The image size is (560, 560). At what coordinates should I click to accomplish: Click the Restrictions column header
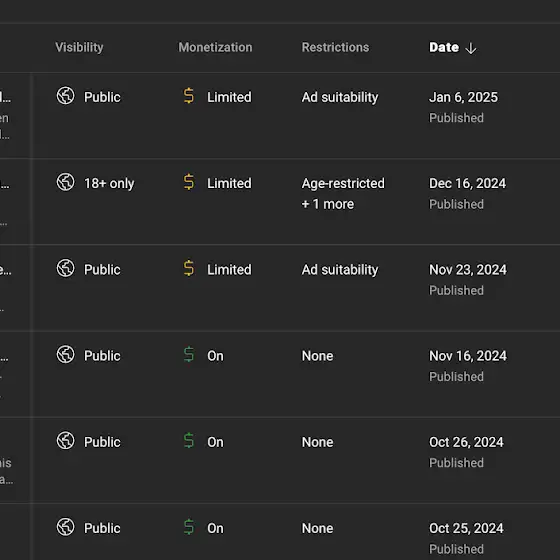click(335, 47)
